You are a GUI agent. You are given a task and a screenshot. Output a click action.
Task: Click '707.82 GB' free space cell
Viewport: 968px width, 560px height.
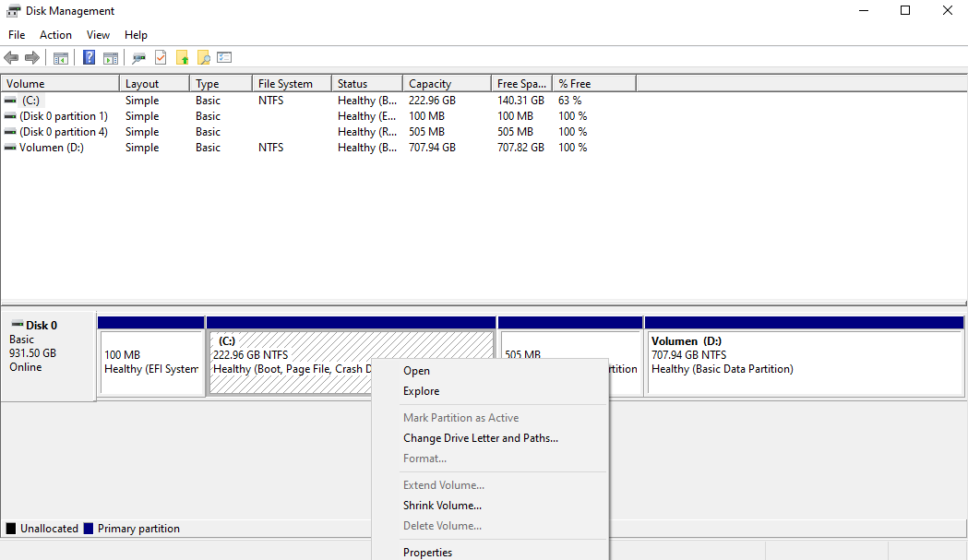521,148
